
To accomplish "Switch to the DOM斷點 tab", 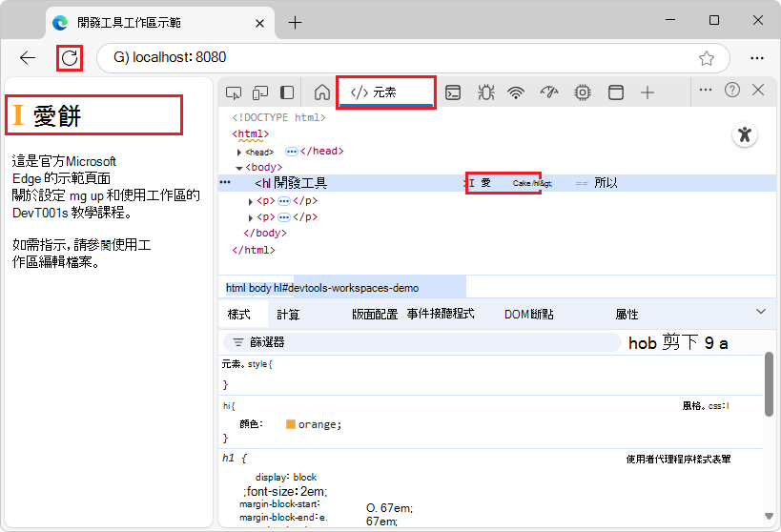I will coord(529,315).
